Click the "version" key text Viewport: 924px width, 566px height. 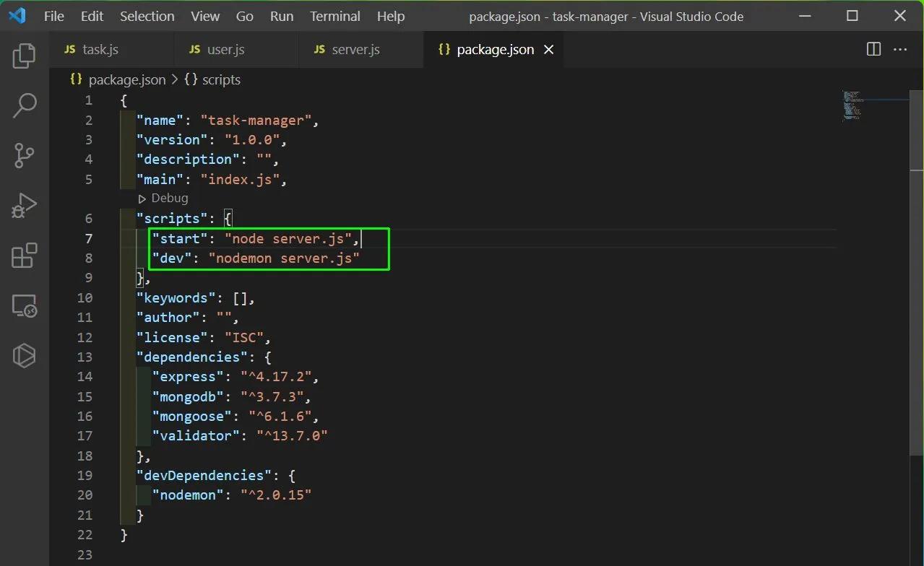click(173, 139)
